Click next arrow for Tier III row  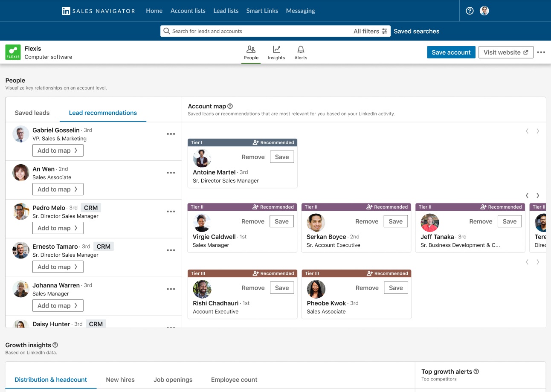click(538, 262)
